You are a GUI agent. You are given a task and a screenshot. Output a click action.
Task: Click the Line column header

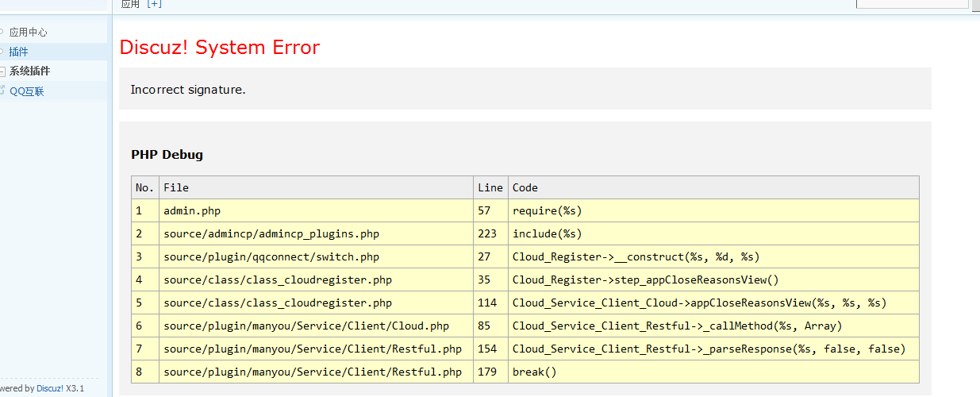(x=490, y=187)
